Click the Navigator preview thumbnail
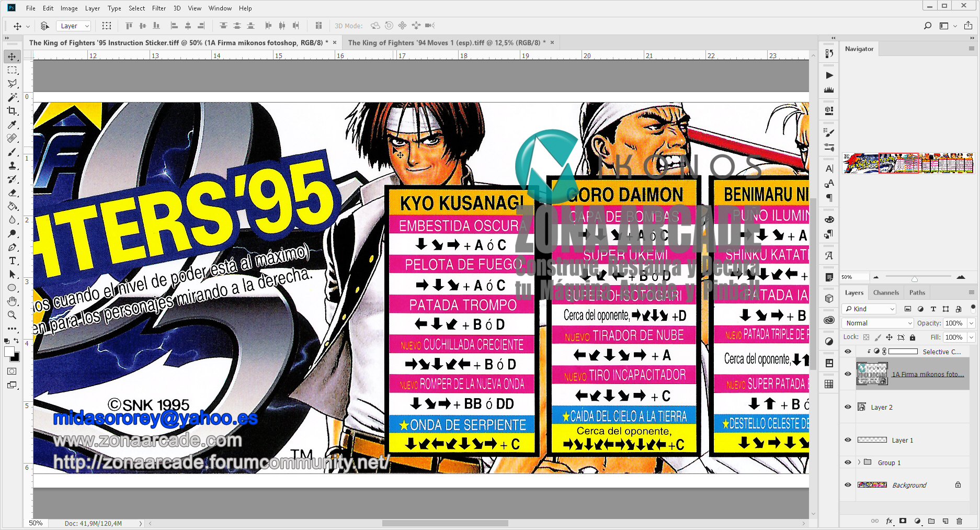The height and width of the screenshot is (530, 980). [x=907, y=163]
